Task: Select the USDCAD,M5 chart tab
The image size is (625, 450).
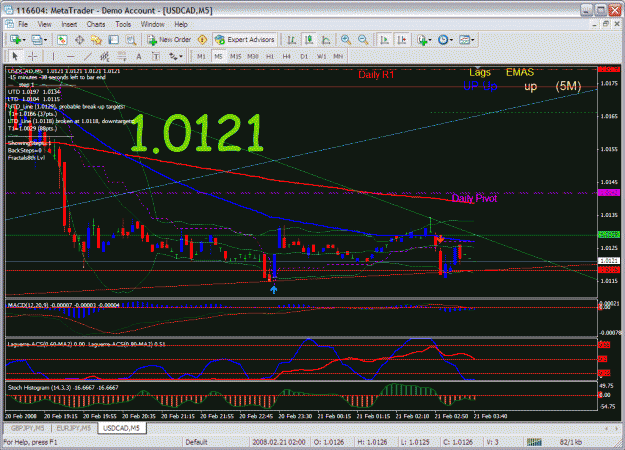Action: (x=121, y=428)
